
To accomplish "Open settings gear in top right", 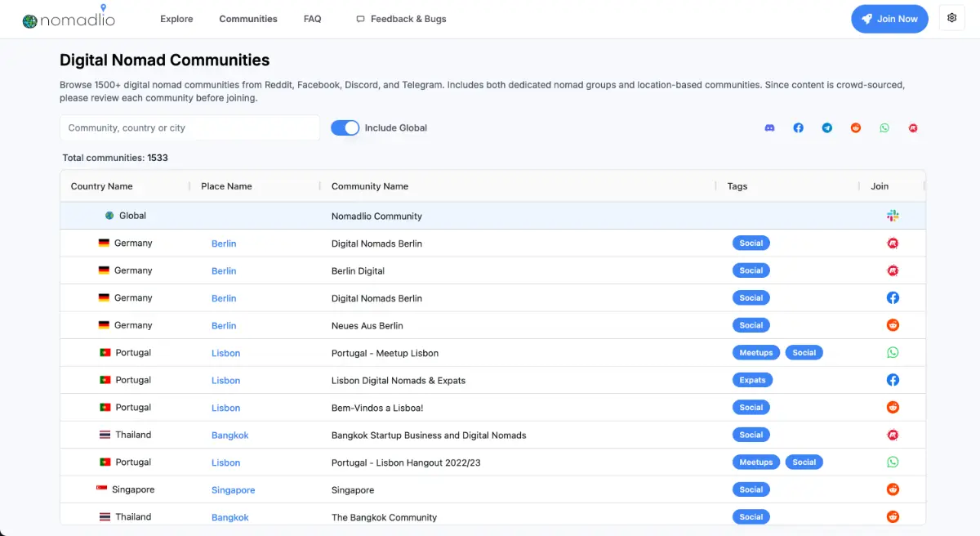I will [952, 18].
